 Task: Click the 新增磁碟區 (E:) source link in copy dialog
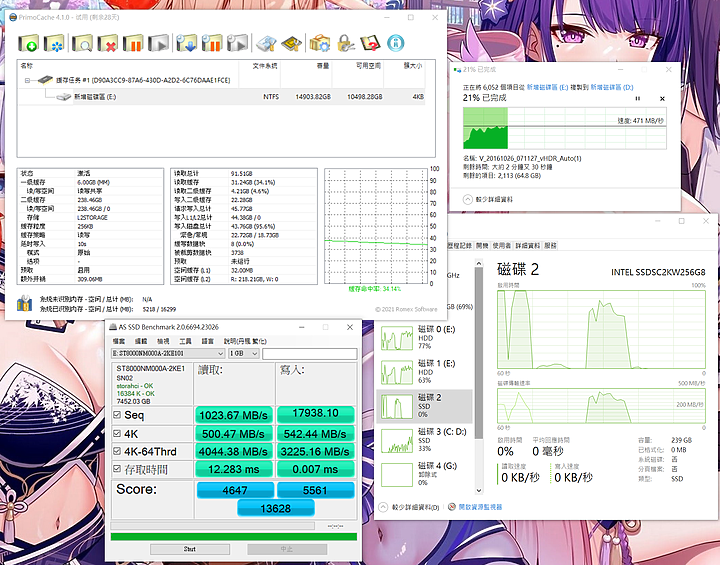[547, 87]
